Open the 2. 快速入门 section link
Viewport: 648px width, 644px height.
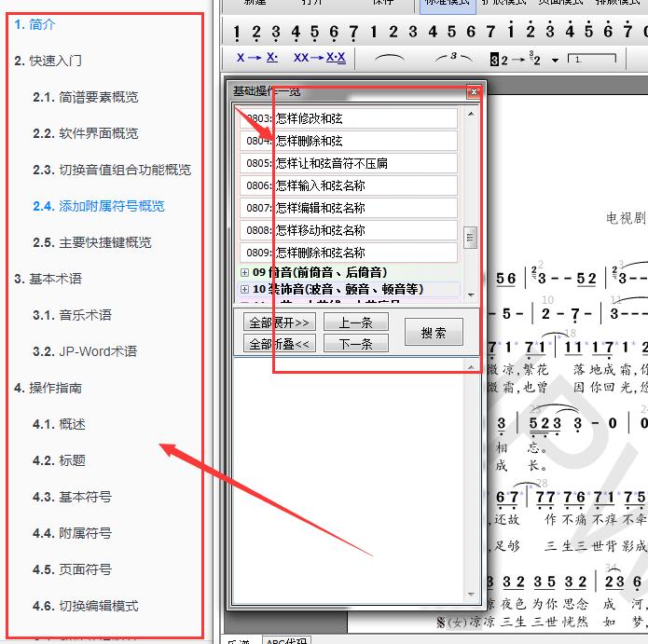[48, 61]
